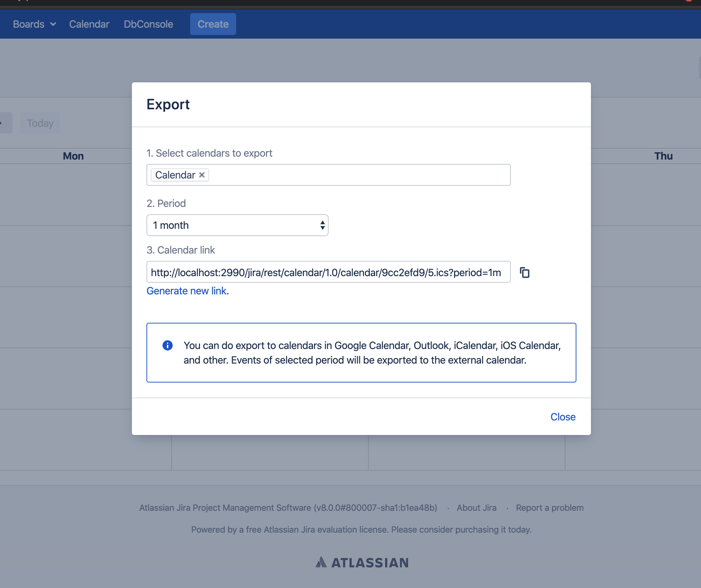Screen dimensions: 701x588
Task: Click inside the calendars to export field
Action: [x=328, y=175]
